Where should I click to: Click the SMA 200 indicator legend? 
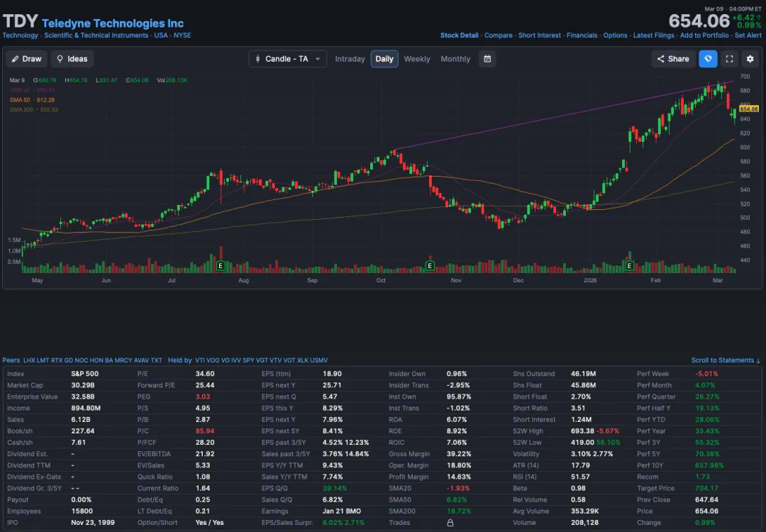tap(34, 109)
